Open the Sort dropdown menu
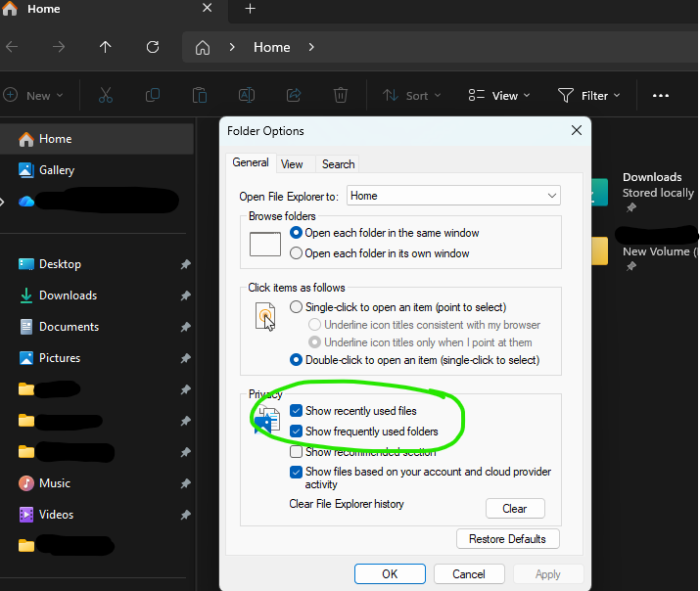Screen dimensions: 700x591 [411, 96]
